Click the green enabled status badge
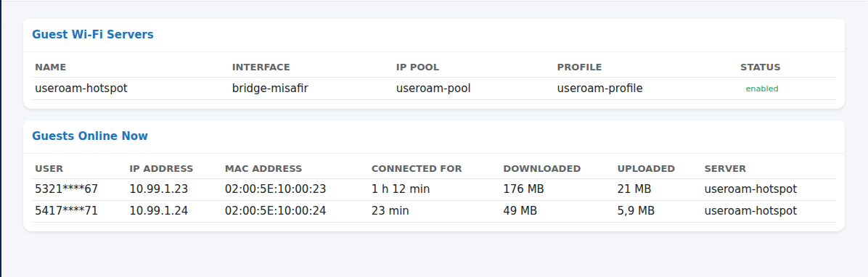 pyautogui.click(x=762, y=88)
